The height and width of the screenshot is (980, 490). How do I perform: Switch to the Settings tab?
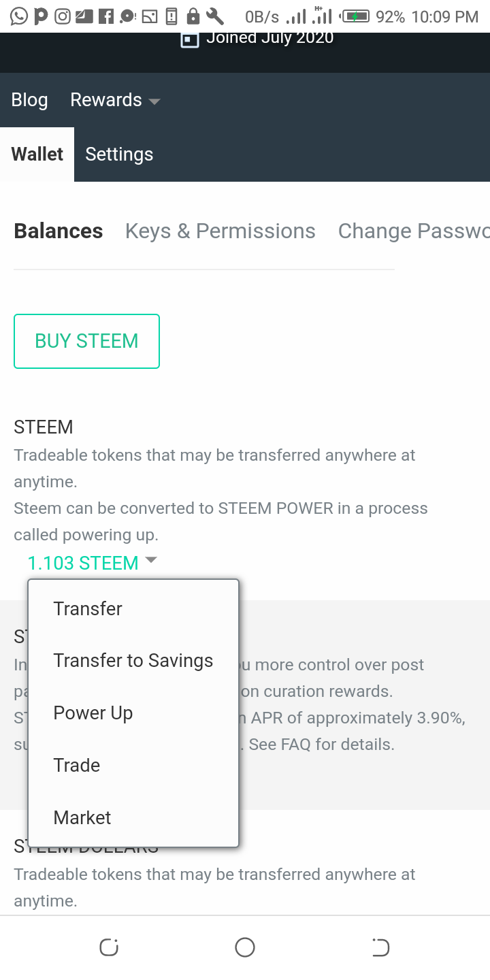pyautogui.click(x=119, y=154)
